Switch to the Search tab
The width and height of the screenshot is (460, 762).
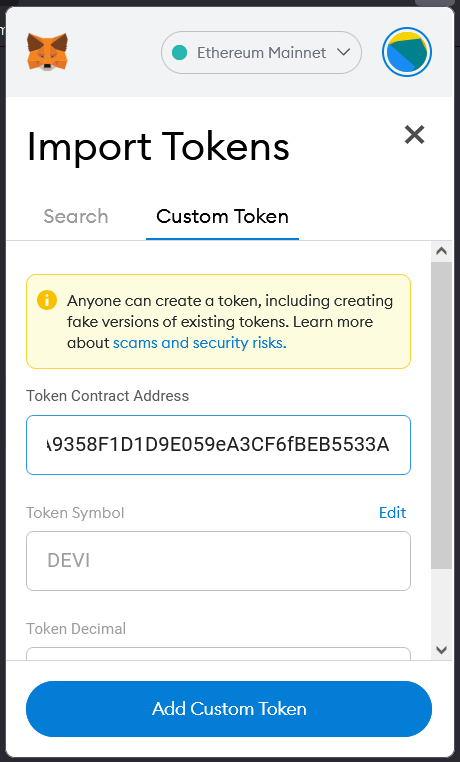76,216
